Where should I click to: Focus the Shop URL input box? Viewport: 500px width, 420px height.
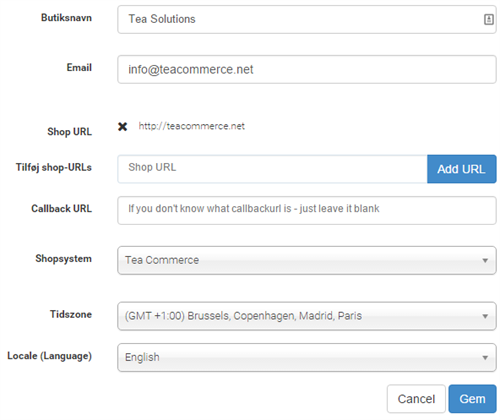pos(272,169)
